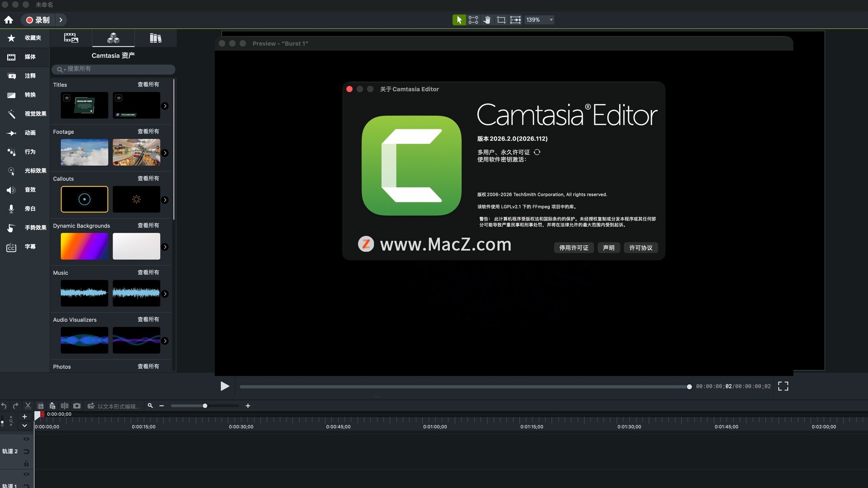Open the 139% canvas zoom dropdown
The width and height of the screenshot is (868, 488).
(540, 20)
